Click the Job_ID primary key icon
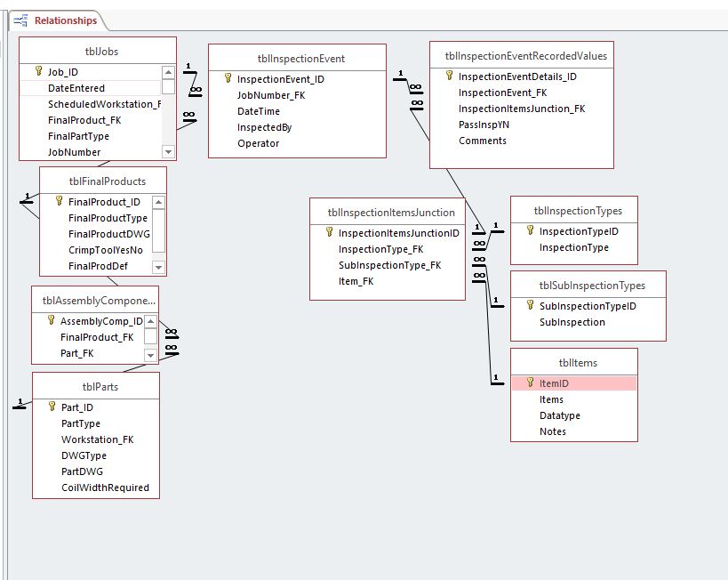The width and height of the screenshot is (728, 580). [x=39, y=71]
